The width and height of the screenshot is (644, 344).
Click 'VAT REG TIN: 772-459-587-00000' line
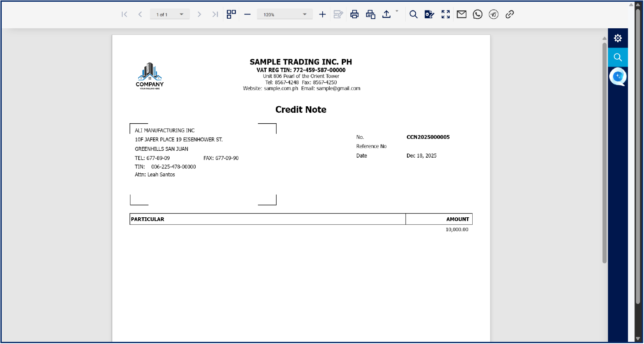coord(301,70)
